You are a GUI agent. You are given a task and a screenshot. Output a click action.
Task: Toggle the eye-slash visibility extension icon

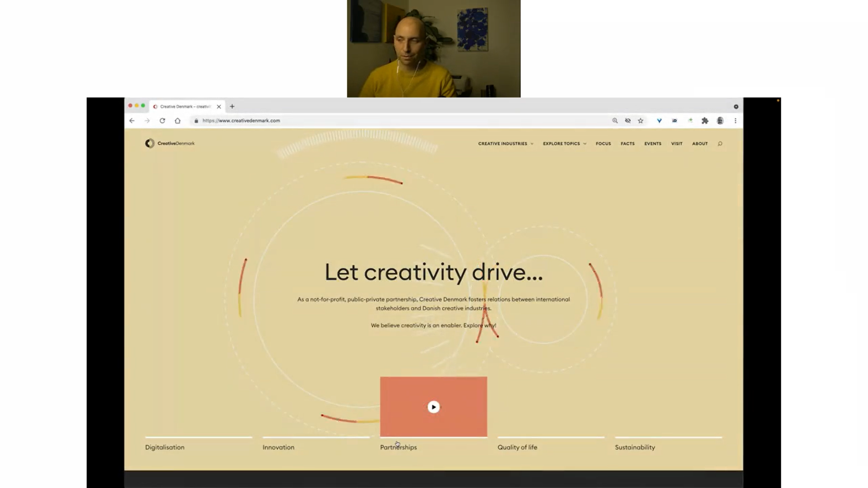click(x=627, y=121)
